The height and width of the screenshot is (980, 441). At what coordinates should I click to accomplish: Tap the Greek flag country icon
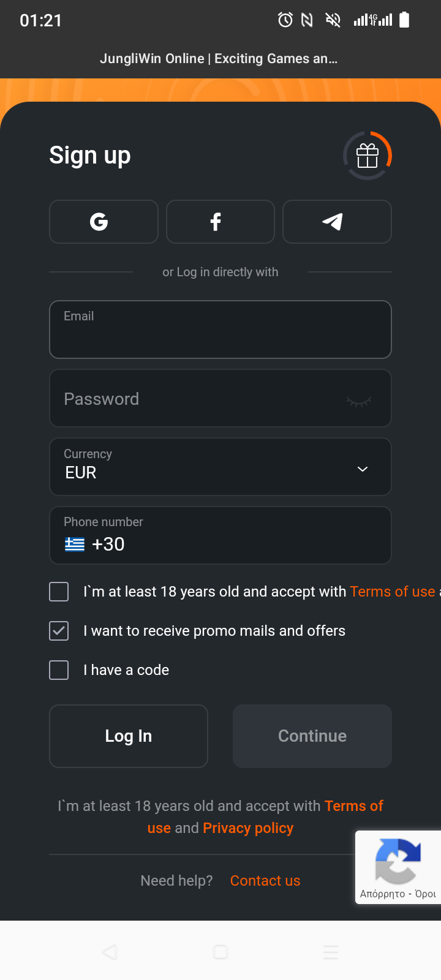click(75, 544)
